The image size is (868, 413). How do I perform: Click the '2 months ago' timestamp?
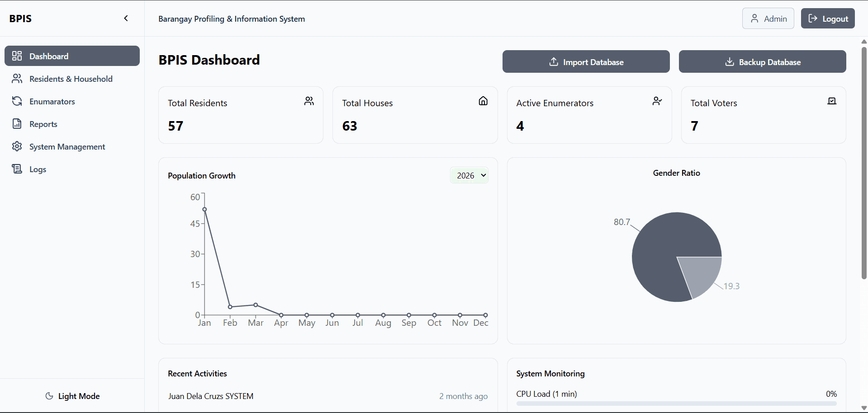(464, 396)
